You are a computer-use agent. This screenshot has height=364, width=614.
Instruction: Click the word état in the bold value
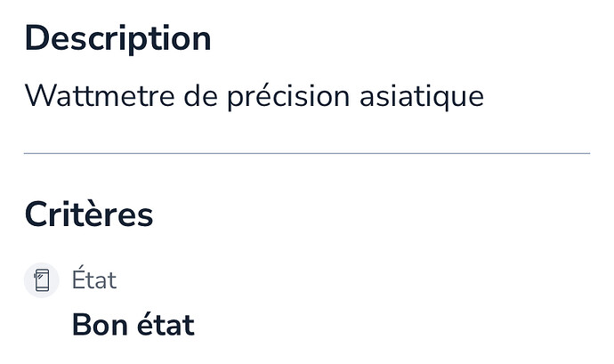pos(166,325)
